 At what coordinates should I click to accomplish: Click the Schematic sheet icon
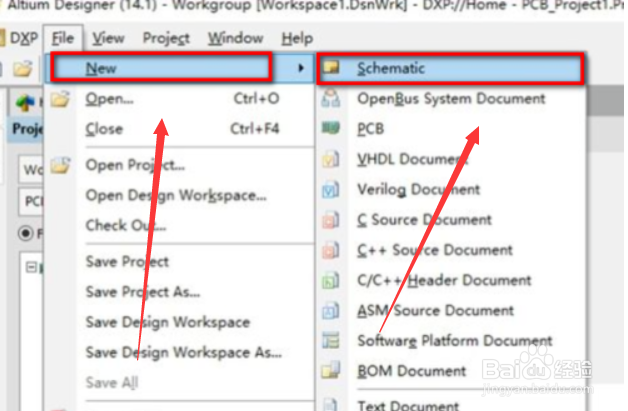click(x=331, y=67)
